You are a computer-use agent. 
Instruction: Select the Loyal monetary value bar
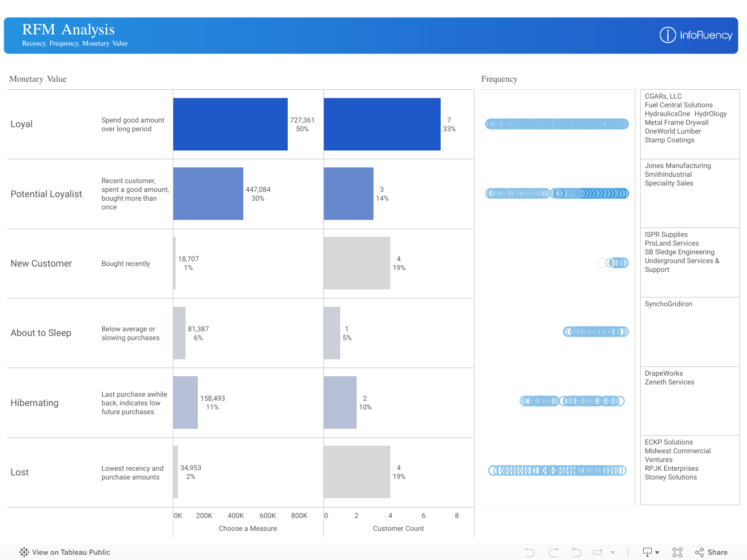[x=230, y=124]
